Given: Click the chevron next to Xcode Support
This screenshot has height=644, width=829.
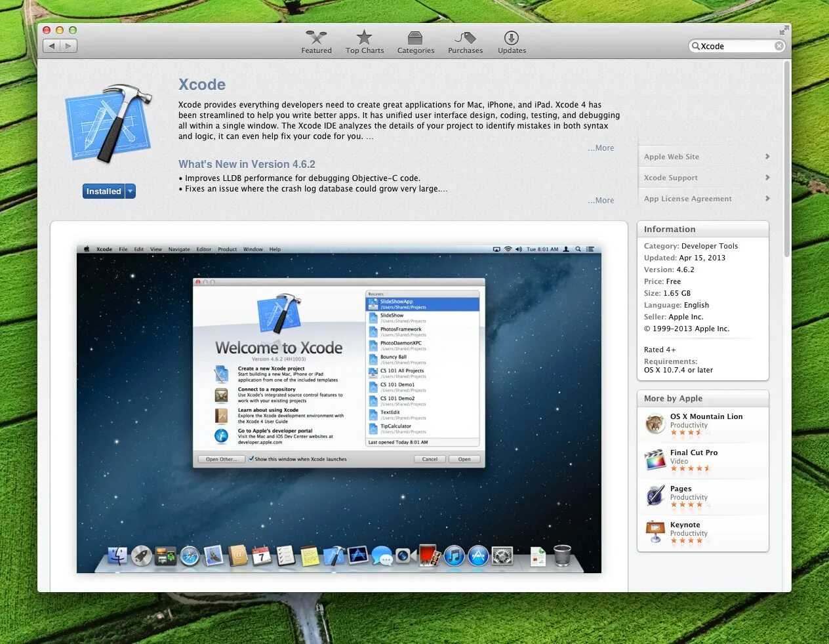Looking at the screenshot, I should tap(767, 178).
